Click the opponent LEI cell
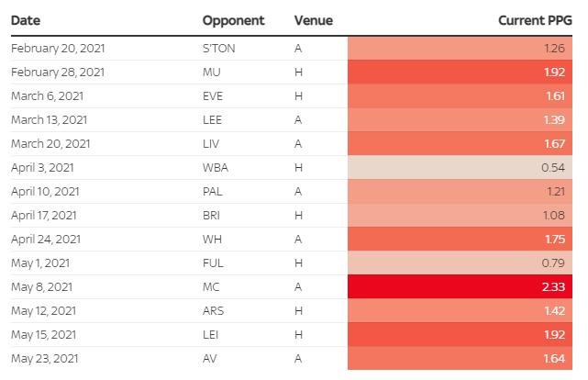Screen dimensions: 588x380 pos(211,335)
